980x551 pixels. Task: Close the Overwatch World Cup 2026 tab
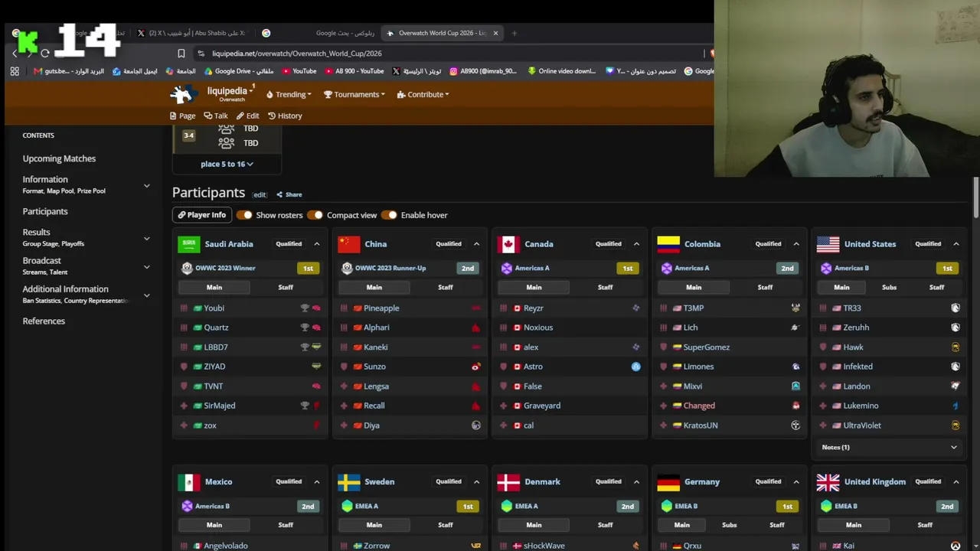click(495, 33)
